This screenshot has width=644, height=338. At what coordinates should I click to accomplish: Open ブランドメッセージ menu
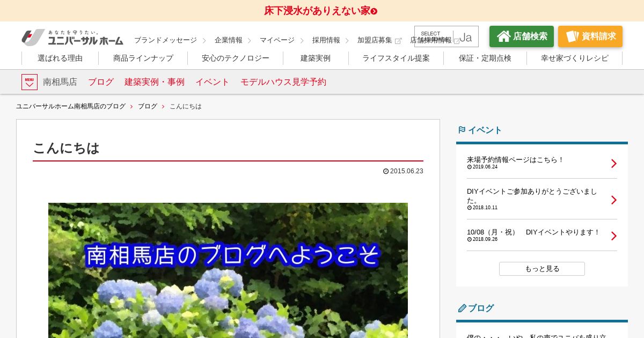(x=165, y=40)
